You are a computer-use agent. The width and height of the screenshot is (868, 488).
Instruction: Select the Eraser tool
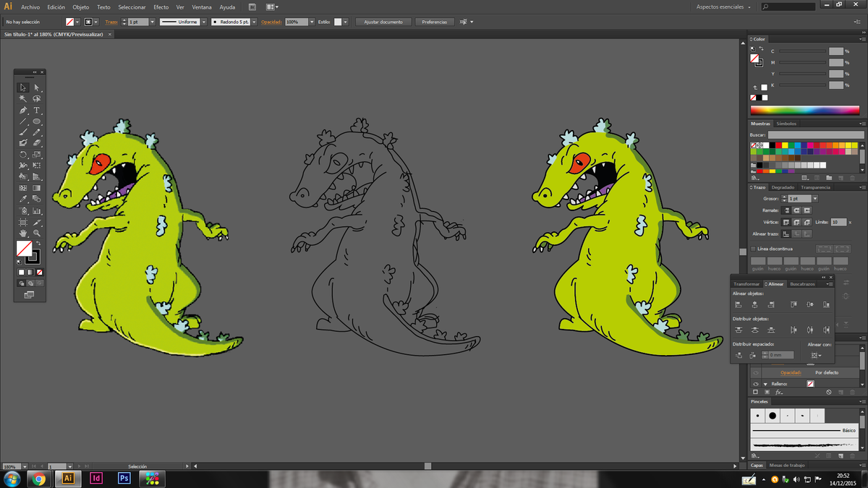[36, 143]
